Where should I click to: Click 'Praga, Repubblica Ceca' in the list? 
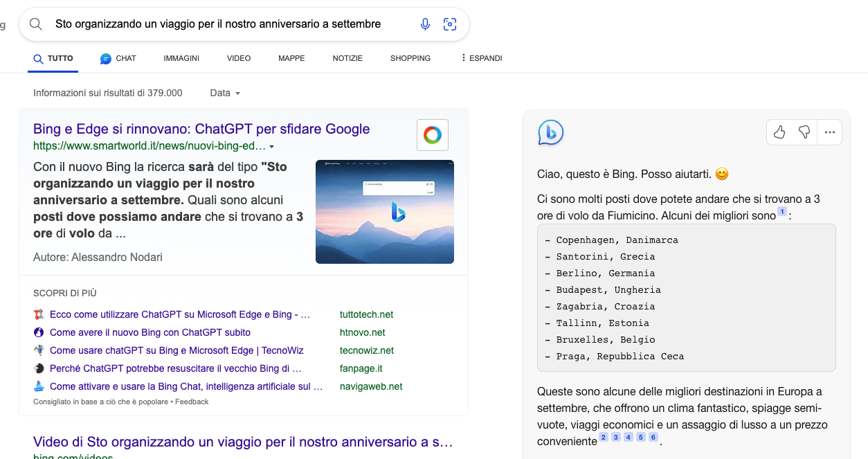(620, 357)
